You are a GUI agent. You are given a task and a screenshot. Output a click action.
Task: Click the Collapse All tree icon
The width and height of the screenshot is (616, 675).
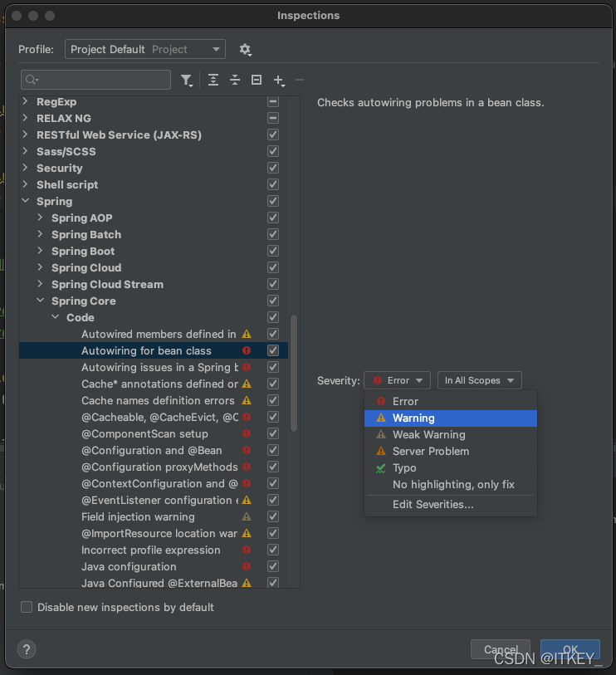[x=235, y=80]
